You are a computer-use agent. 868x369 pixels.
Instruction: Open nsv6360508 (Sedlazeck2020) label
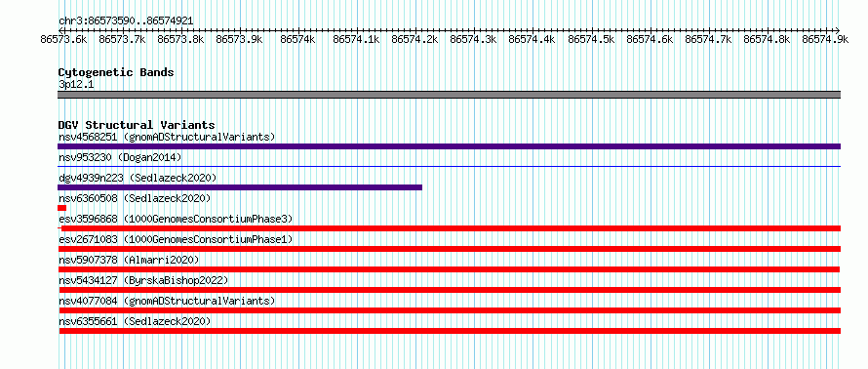tap(135, 198)
